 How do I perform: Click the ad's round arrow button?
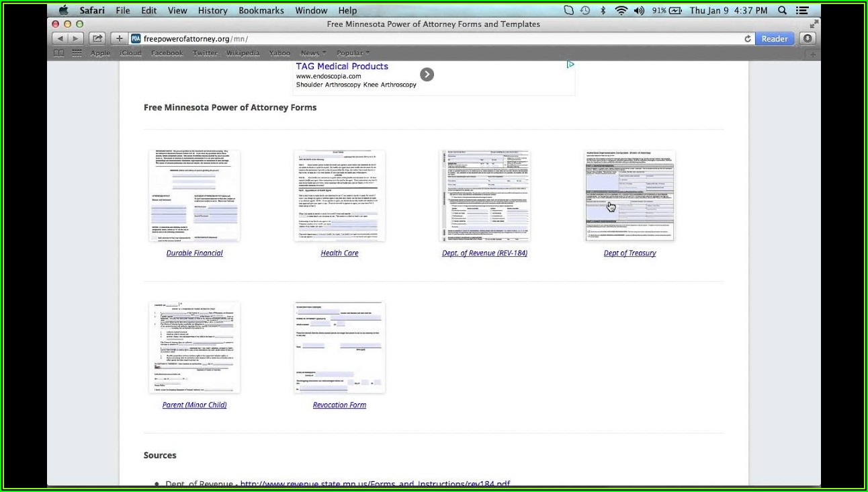click(x=427, y=75)
